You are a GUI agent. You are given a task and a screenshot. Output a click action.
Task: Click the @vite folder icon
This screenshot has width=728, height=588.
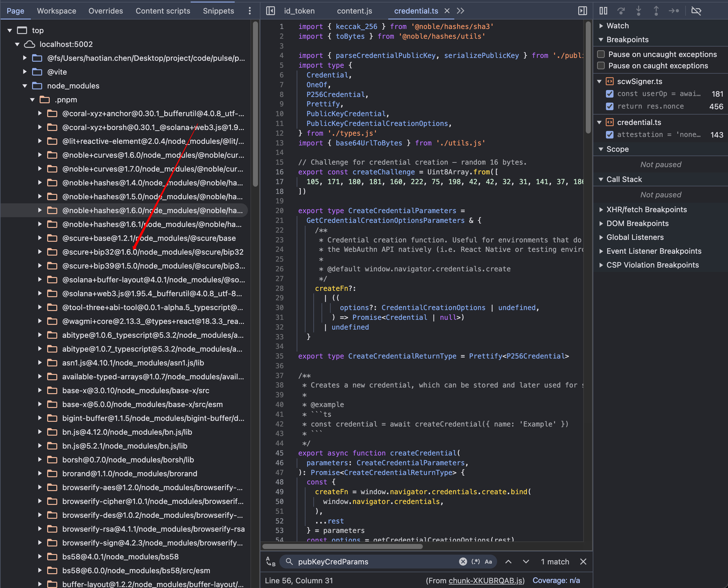click(37, 72)
